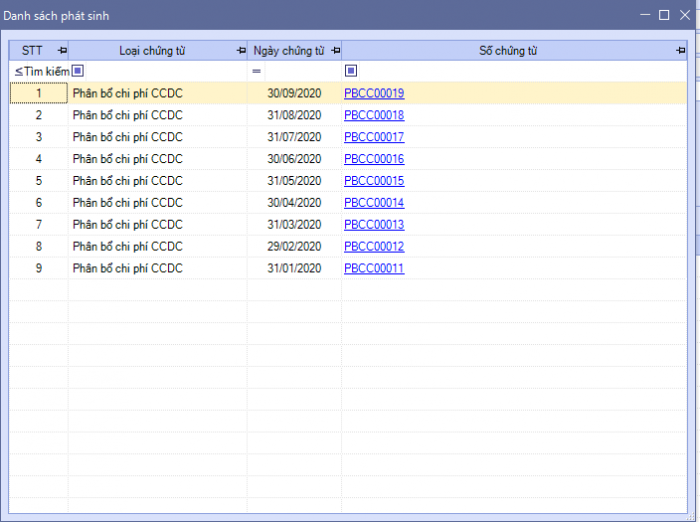Maximize the Danh sách phát sinh window
Screen dimensions: 700x522
coord(664,15)
